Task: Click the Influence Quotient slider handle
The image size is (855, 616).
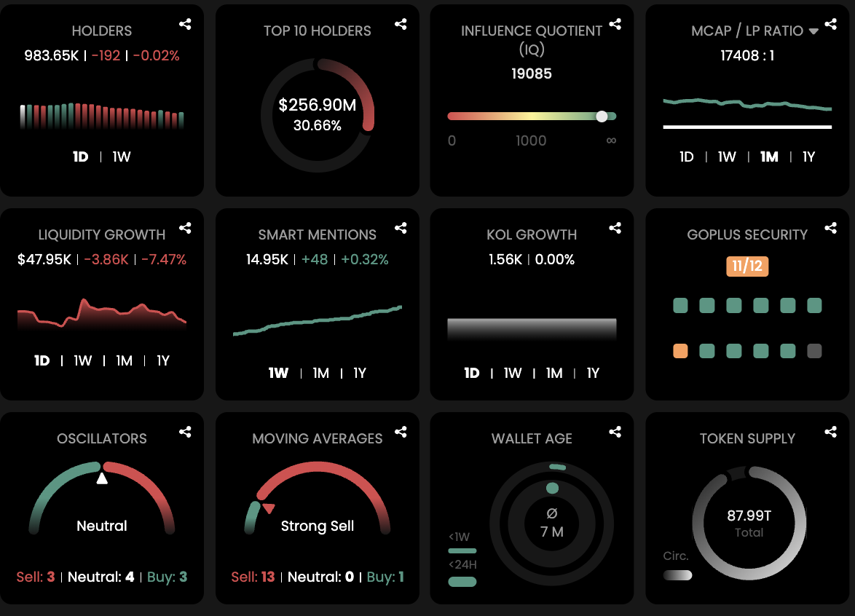Action: pos(602,117)
